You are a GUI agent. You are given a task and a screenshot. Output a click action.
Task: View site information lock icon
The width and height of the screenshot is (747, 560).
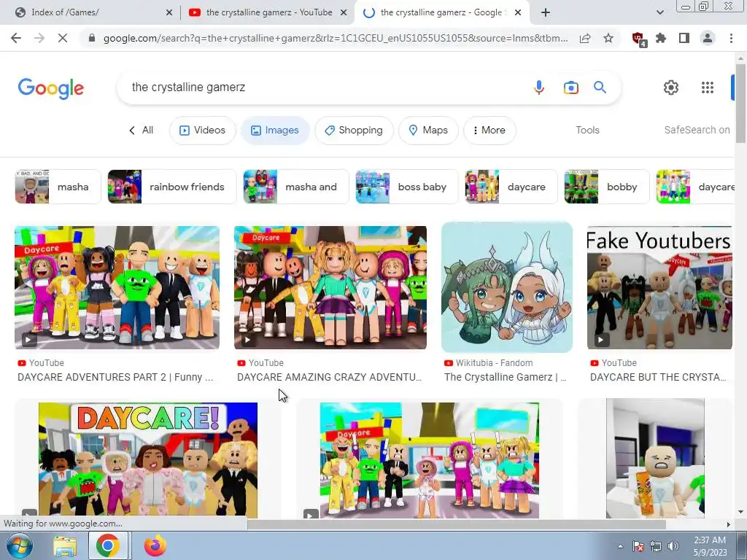92,38
